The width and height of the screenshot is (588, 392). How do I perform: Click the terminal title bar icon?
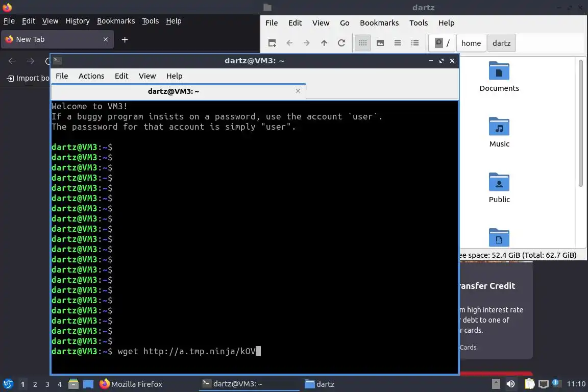pos(57,60)
